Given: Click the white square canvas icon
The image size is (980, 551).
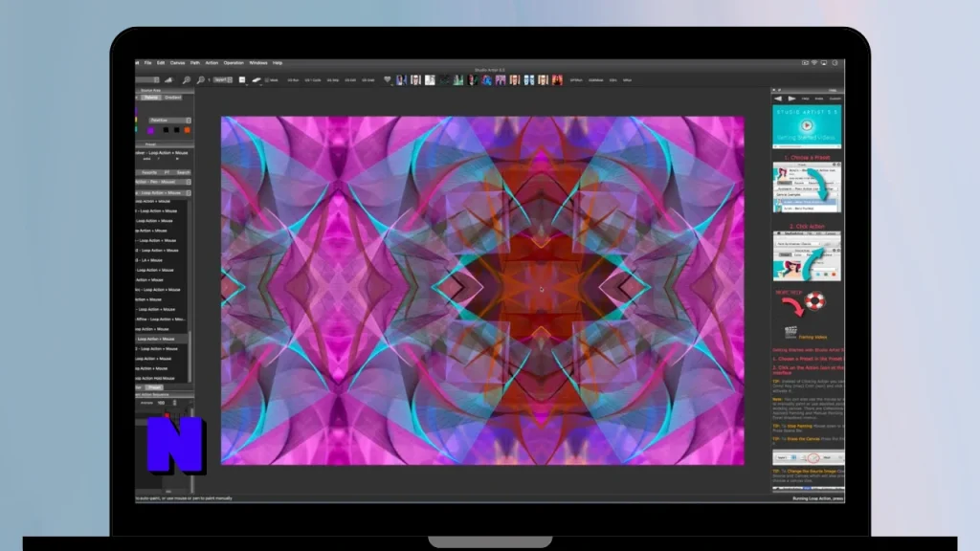Looking at the screenshot, I should click(242, 80).
